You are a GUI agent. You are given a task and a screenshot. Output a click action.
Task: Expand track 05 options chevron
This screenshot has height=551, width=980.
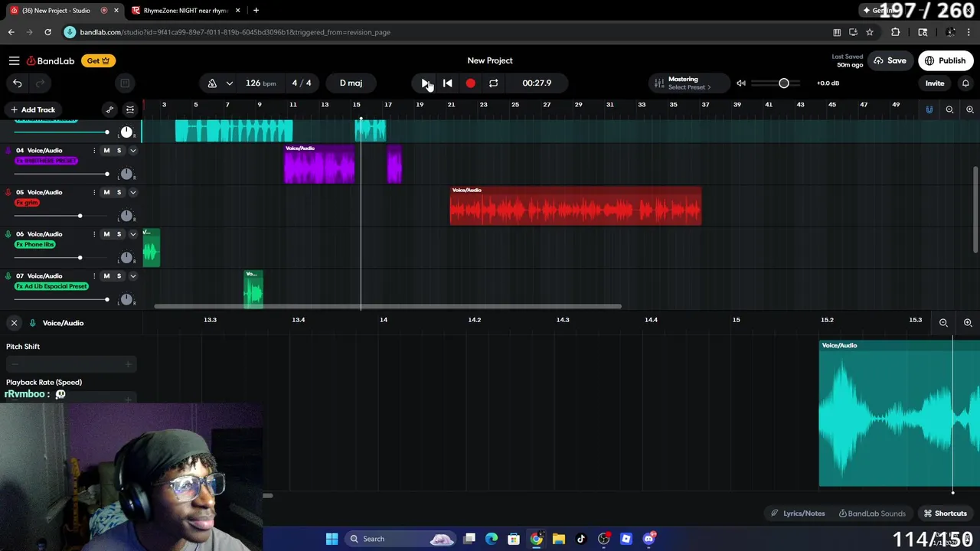tap(132, 192)
